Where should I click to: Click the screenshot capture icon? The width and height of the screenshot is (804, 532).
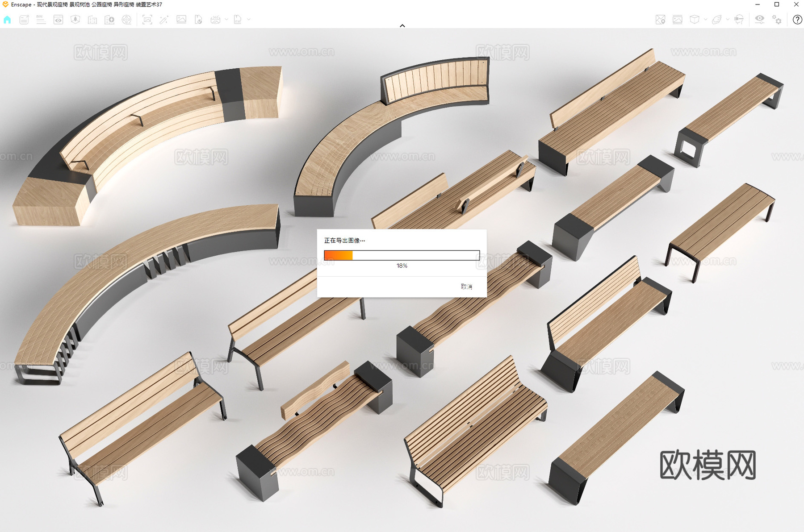(147, 20)
